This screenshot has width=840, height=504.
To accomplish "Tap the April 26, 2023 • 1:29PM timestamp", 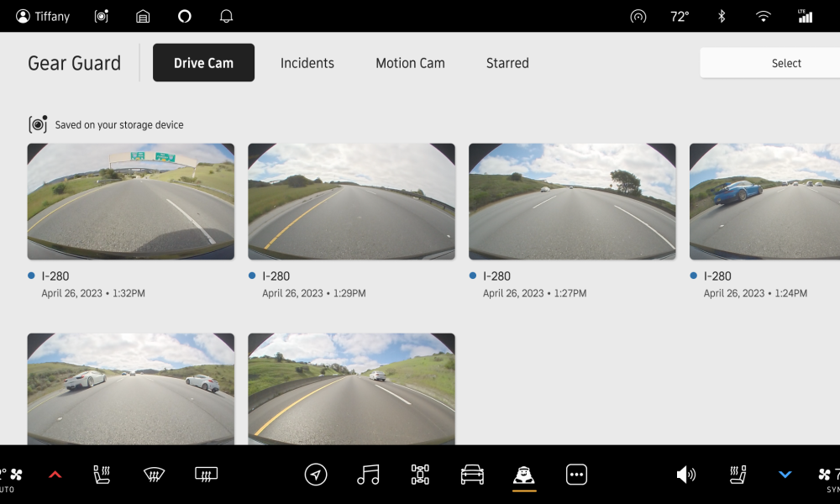I will [314, 293].
